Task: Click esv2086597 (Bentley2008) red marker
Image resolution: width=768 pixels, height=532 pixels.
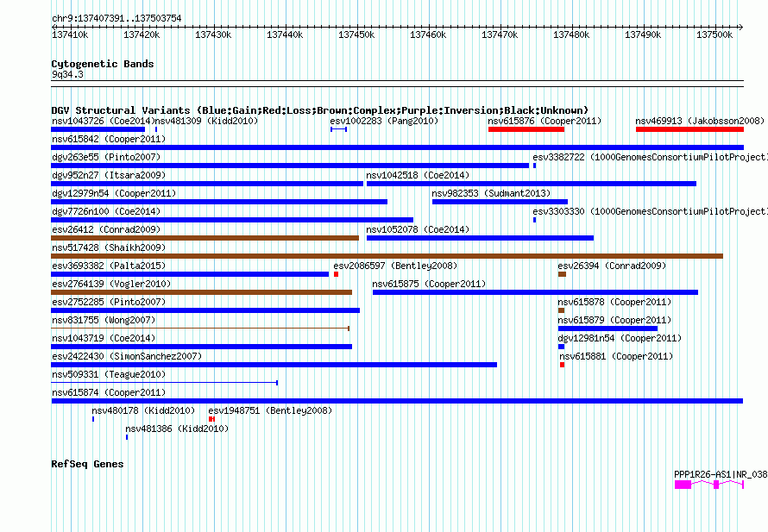Action: pos(336,274)
